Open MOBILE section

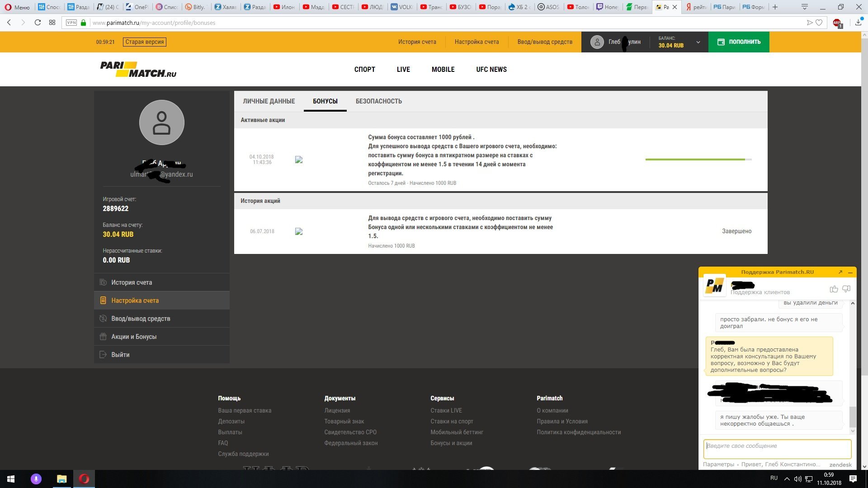coord(443,69)
